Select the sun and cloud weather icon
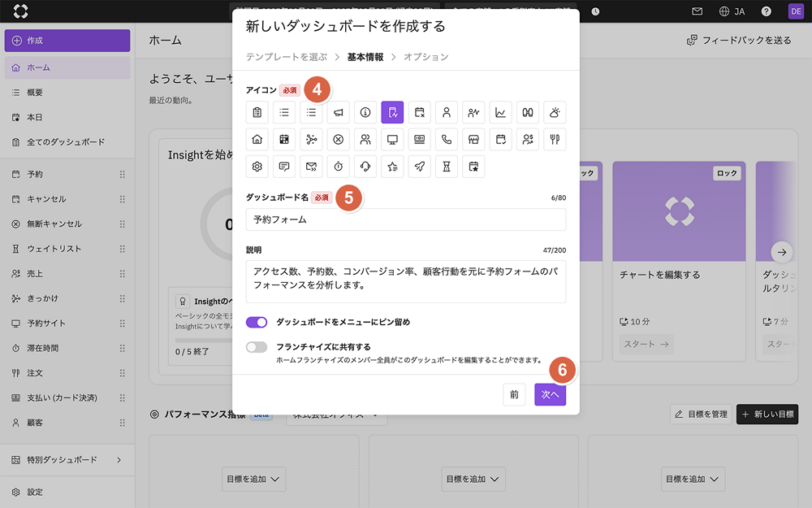 point(555,112)
